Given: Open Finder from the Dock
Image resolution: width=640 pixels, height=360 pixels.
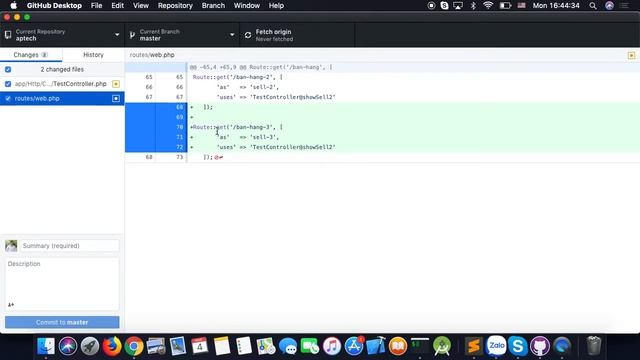Looking at the screenshot, I should [46, 346].
